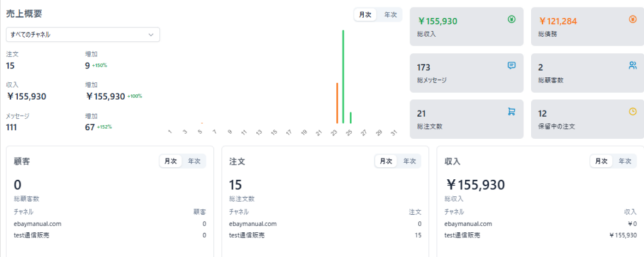
Task: Click the message icon on 総メッセージ card
Action: (x=511, y=66)
